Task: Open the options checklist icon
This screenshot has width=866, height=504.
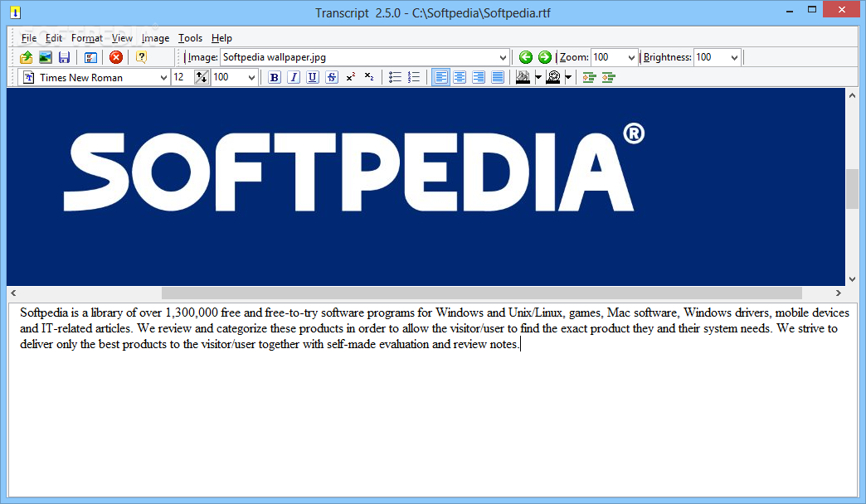Action: (x=91, y=57)
